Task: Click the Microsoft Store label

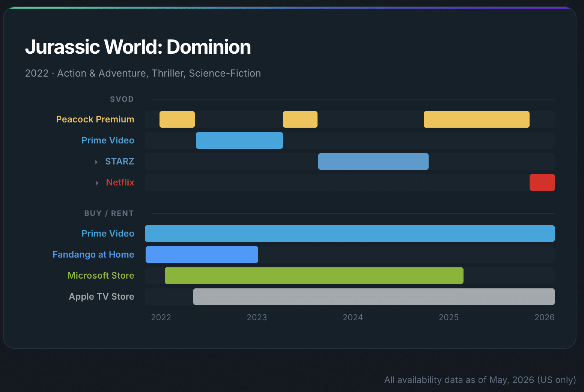Action: (x=101, y=276)
